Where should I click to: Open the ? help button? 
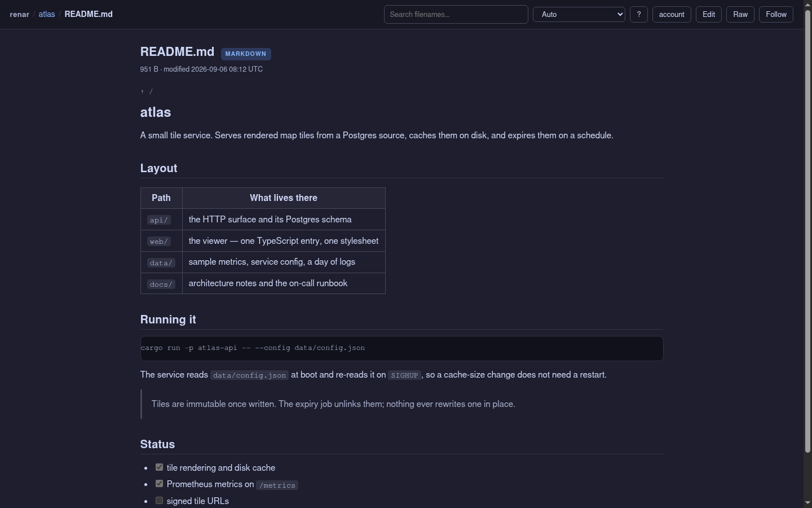point(639,15)
